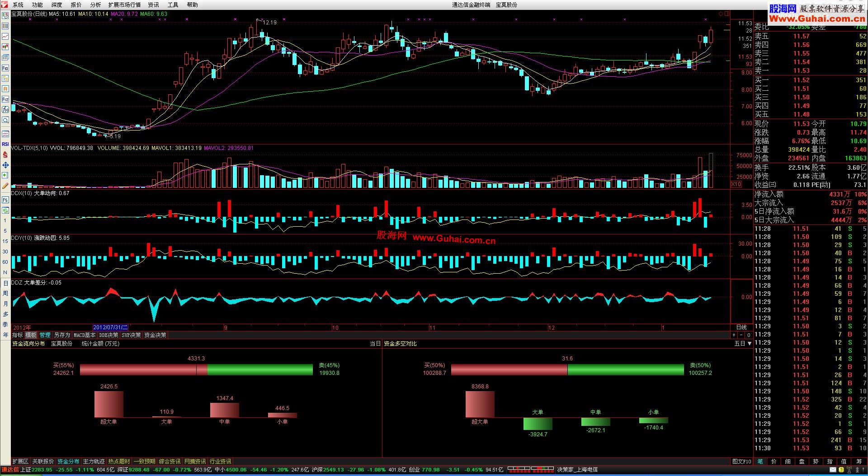Click the 超大单 2426.5 bar

pos(108,404)
